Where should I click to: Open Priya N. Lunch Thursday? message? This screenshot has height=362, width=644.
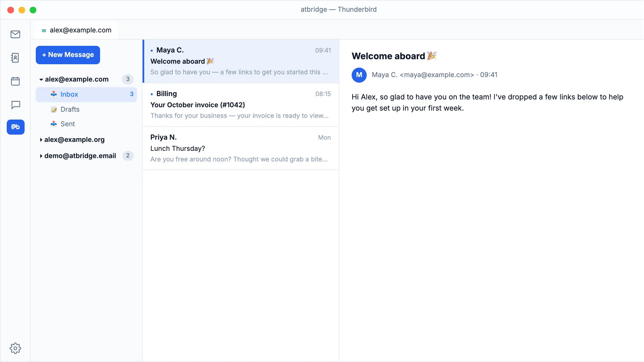coord(241,148)
